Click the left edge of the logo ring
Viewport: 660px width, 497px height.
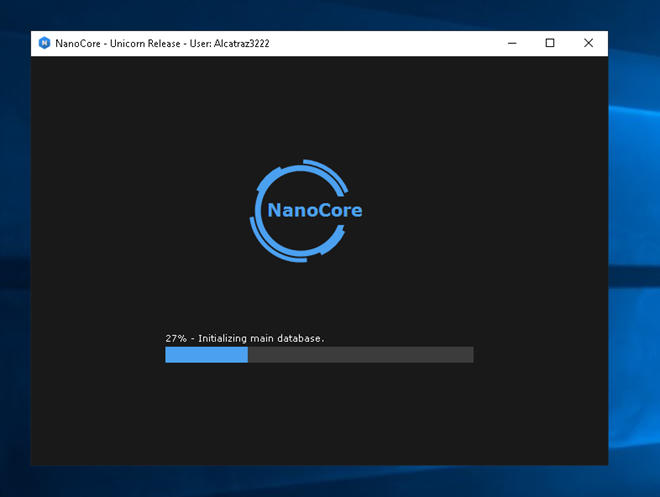point(256,211)
